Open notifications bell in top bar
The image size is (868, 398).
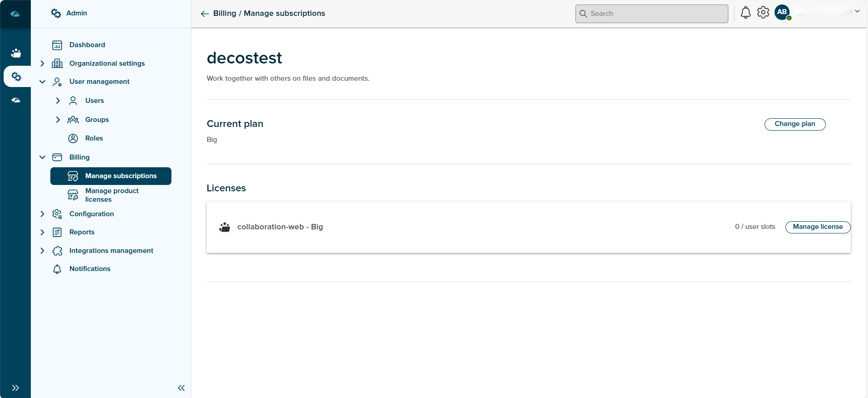pos(746,13)
